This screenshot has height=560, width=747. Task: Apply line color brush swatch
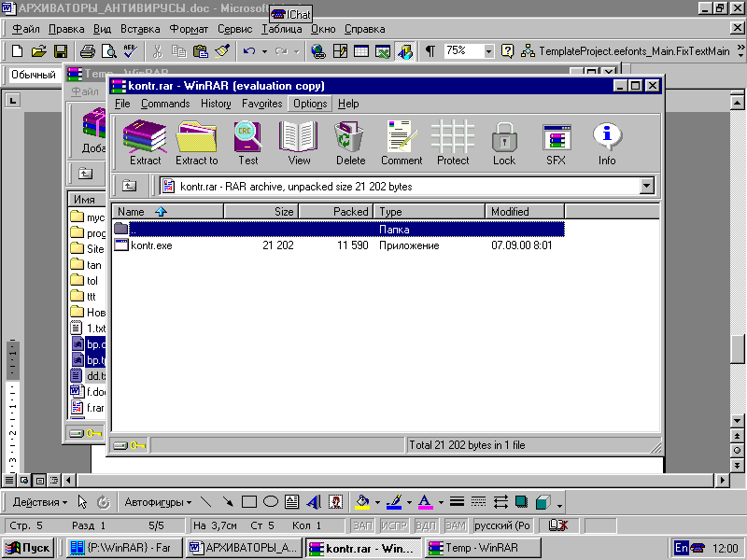tap(394, 502)
